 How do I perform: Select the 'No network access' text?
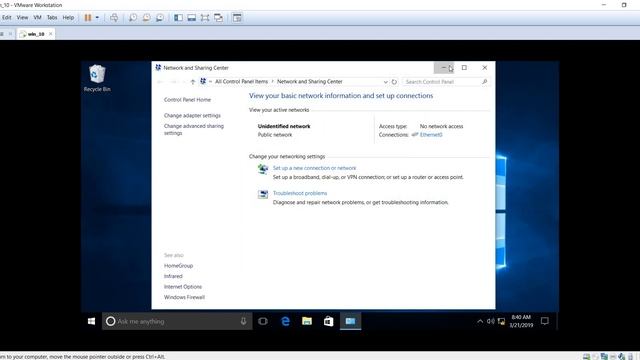point(442,126)
